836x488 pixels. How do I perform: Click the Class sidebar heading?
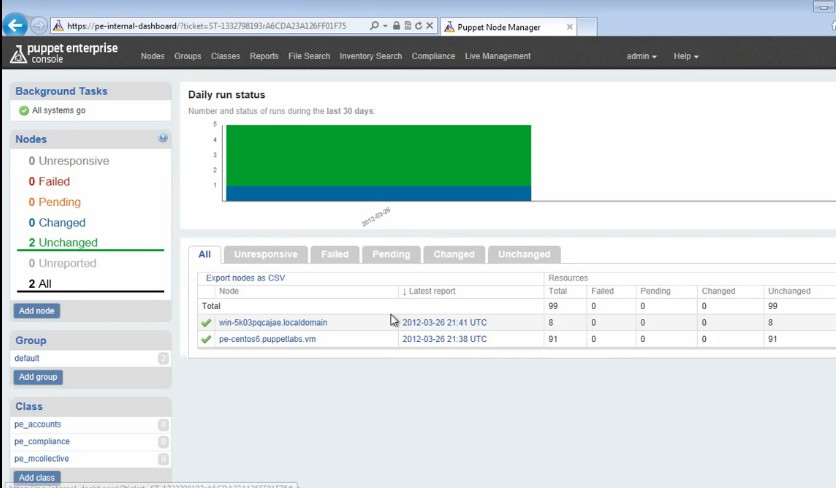pyautogui.click(x=29, y=406)
